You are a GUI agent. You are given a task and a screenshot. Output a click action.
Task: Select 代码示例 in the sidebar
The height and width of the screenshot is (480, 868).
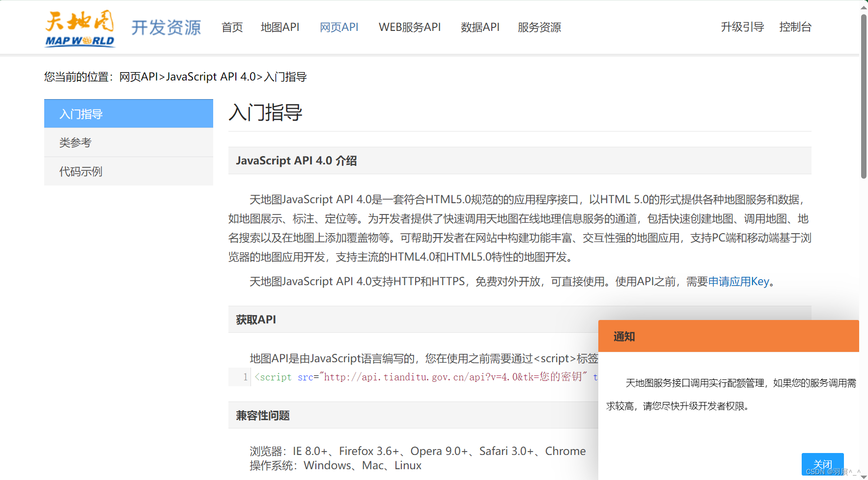point(129,171)
